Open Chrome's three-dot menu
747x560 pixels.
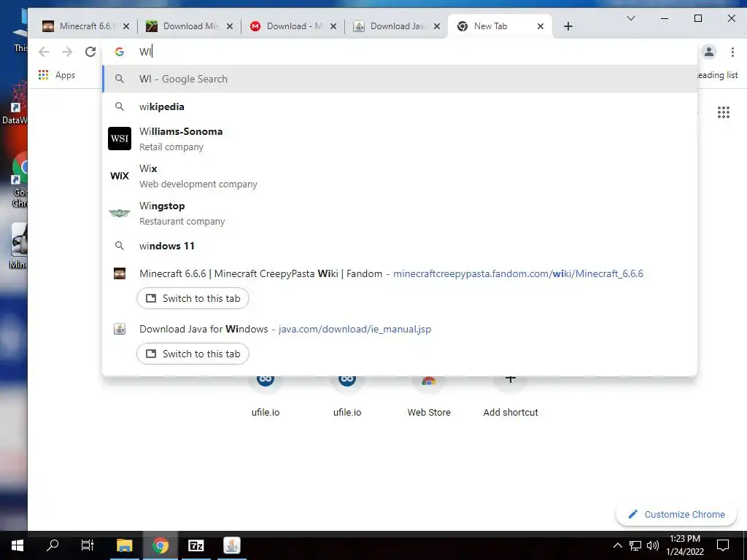(x=732, y=52)
